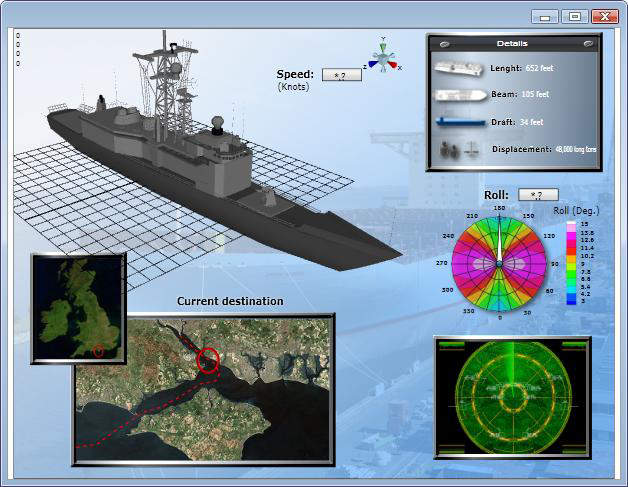Click the blue Draft profile icon

[x=459, y=122]
